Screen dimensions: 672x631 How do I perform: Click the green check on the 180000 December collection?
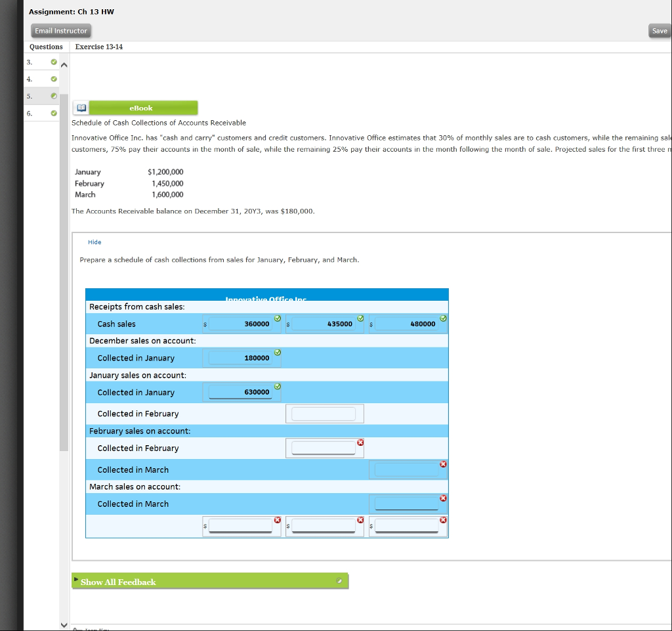pos(277,352)
